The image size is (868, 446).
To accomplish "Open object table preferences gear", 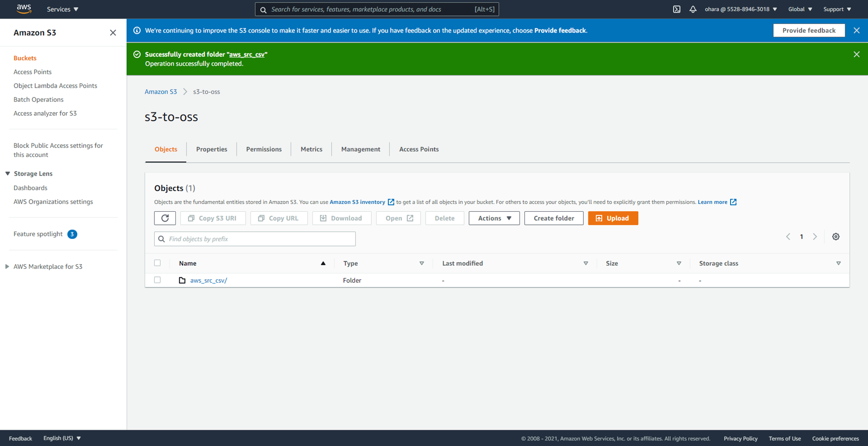I will click(836, 237).
